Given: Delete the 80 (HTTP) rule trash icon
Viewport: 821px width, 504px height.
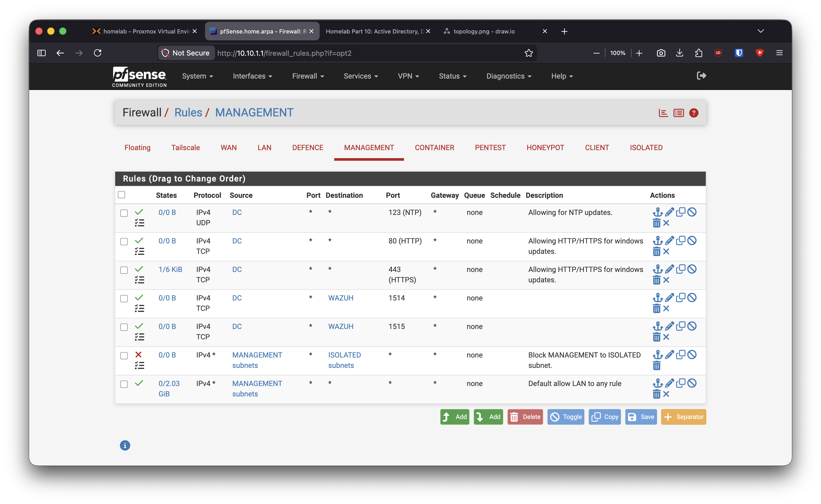Looking at the screenshot, I should click(656, 252).
